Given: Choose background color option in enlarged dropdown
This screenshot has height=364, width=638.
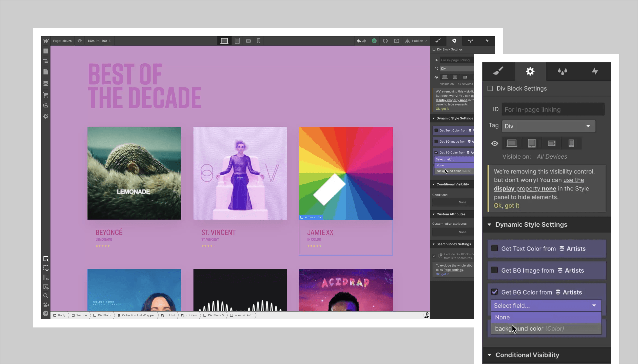Looking at the screenshot, I should click(x=546, y=329).
